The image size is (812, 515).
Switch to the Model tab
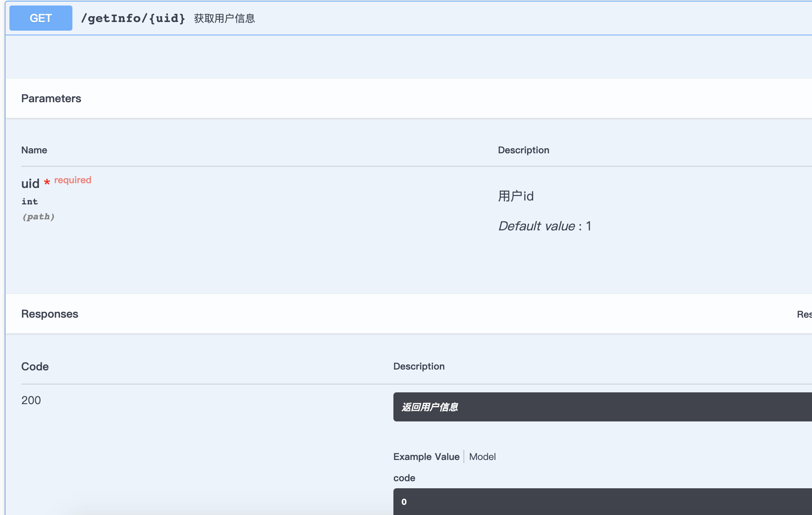[482, 457]
